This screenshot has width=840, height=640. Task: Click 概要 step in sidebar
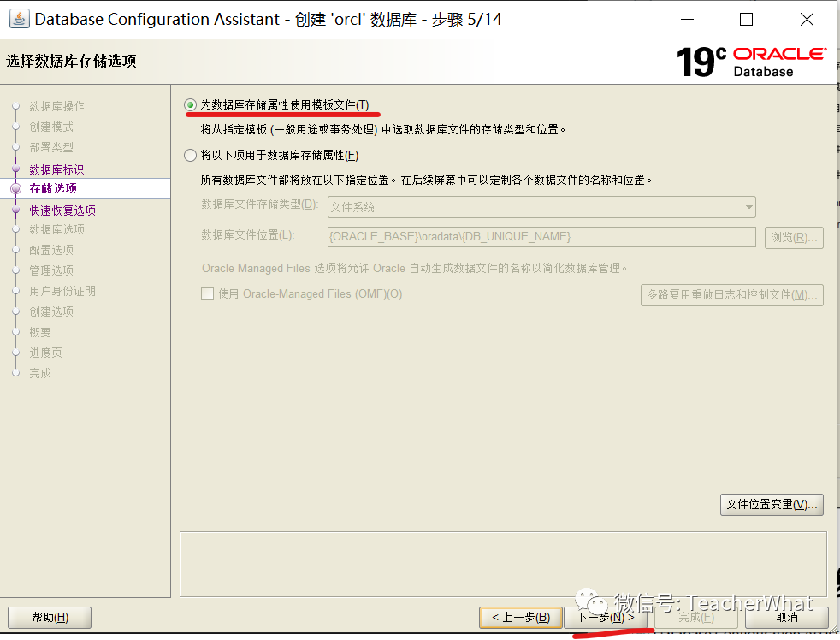[x=40, y=332]
